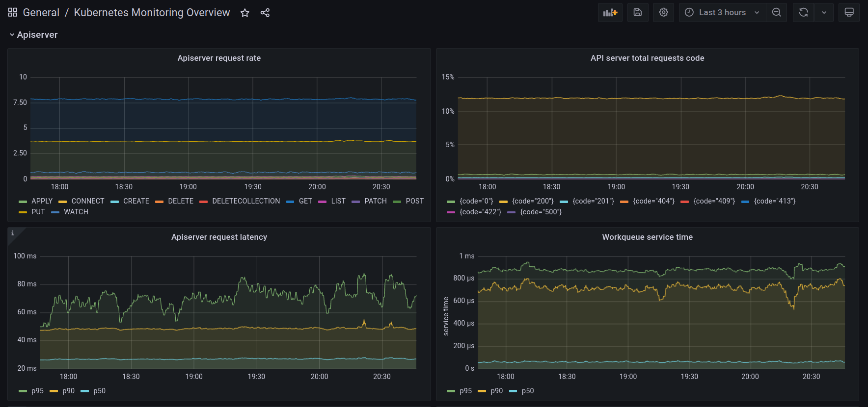Open the dashboards grid icon
Viewport: 868px width, 407px height.
tap(13, 13)
